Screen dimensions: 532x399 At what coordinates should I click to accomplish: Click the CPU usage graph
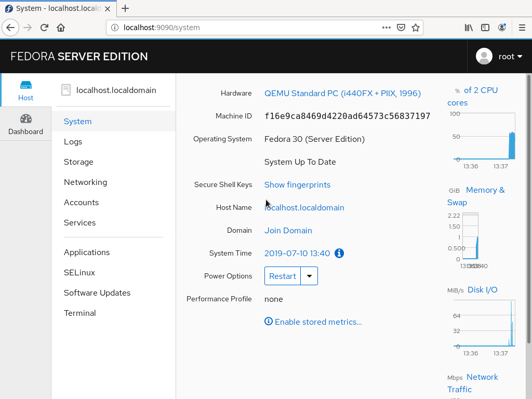coord(484,136)
